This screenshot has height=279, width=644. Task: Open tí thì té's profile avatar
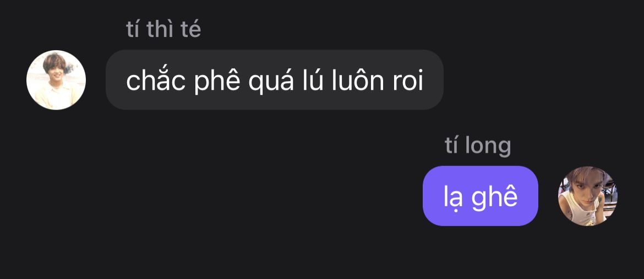click(56, 80)
